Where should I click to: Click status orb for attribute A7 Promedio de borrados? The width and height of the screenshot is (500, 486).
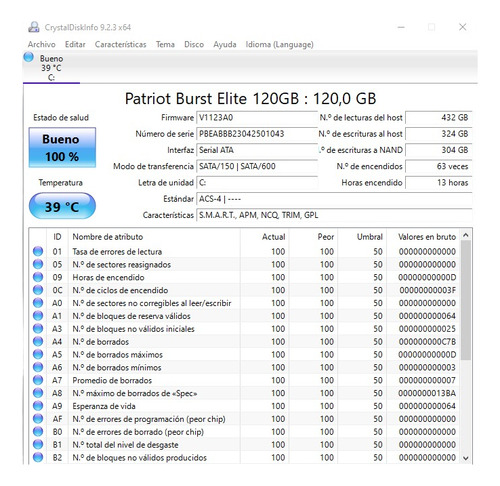click(38, 380)
